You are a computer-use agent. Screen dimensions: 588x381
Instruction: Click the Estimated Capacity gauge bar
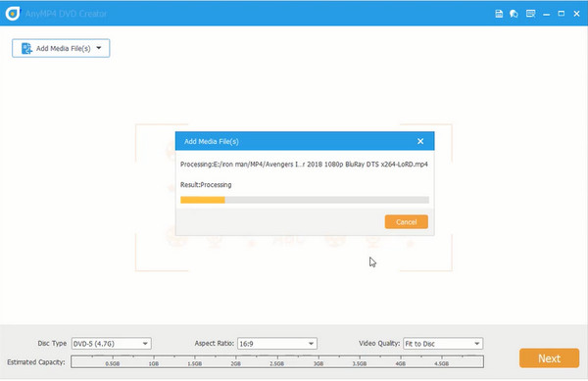click(277, 361)
